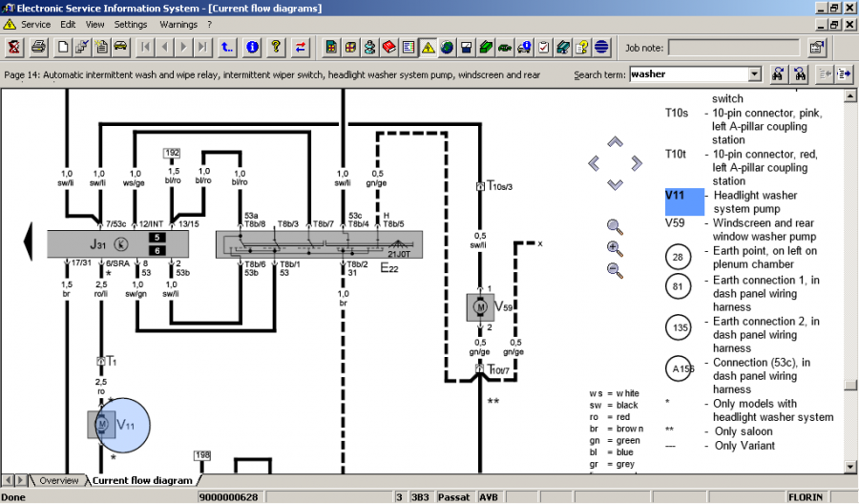The height and width of the screenshot is (504, 859).
Task: Click the binoculars search icon beside Search term
Action: click(779, 74)
